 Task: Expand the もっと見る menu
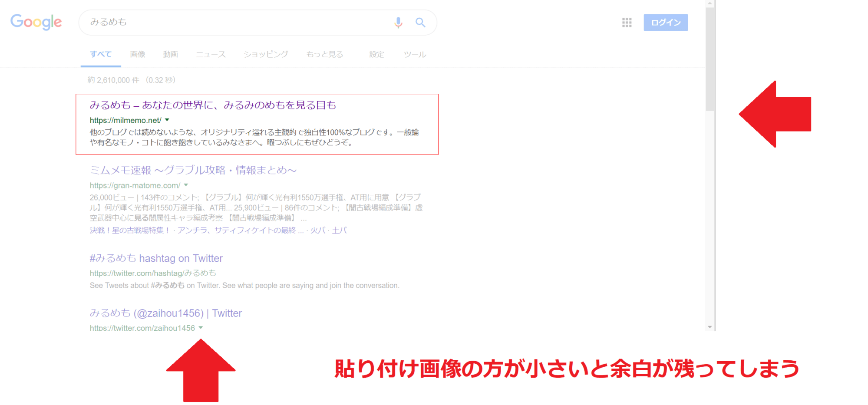click(325, 54)
